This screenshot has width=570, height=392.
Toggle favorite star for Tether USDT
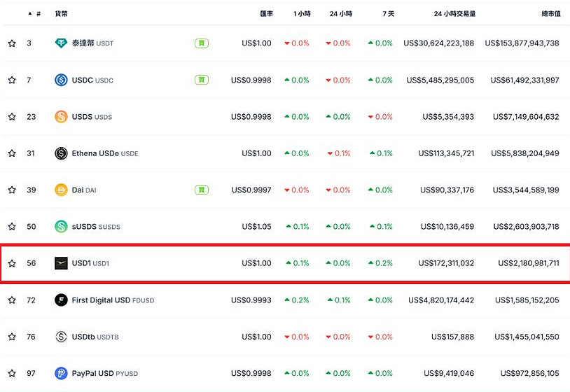(x=12, y=43)
